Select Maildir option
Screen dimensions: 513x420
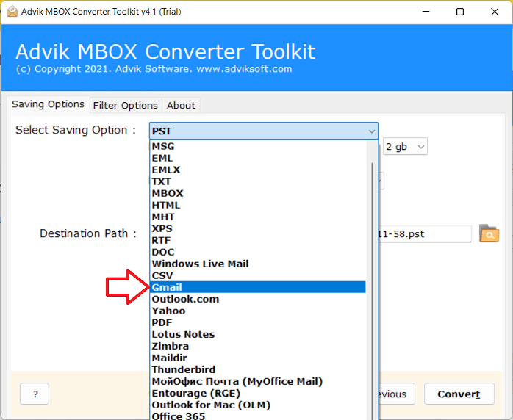pyautogui.click(x=258, y=358)
